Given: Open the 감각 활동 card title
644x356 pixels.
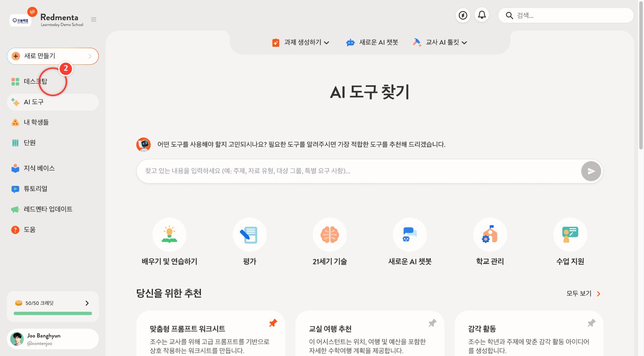Looking at the screenshot, I should click(x=482, y=329).
